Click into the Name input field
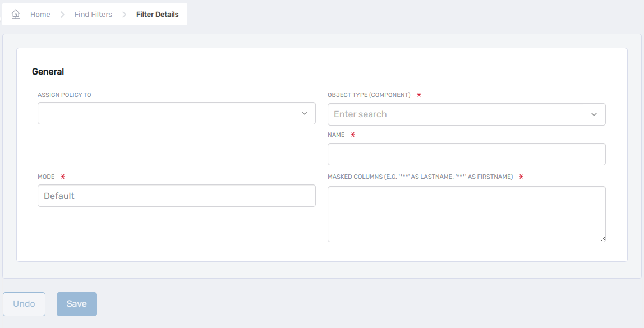 click(x=466, y=154)
